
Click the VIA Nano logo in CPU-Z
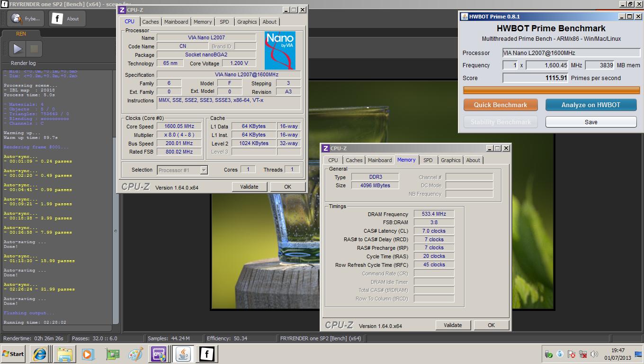pos(280,51)
